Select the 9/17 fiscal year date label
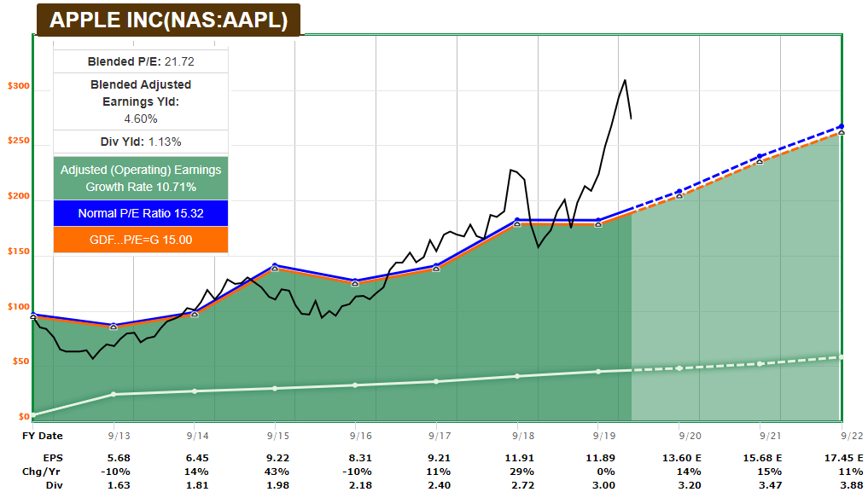The width and height of the screenshot is (868, 492). coord(440,436)
